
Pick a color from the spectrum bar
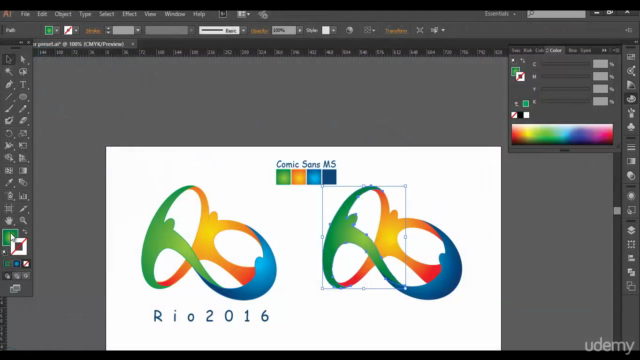(x=562, y=134)
